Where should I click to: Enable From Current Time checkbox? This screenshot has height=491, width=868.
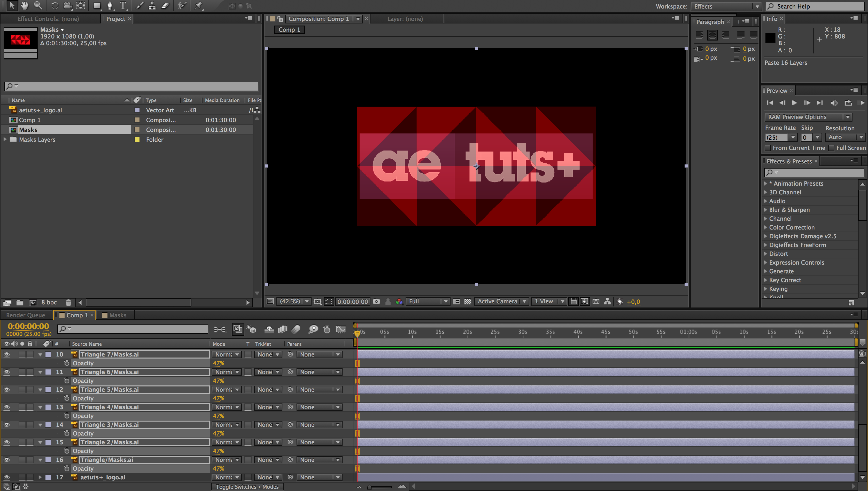coord(768,148)
